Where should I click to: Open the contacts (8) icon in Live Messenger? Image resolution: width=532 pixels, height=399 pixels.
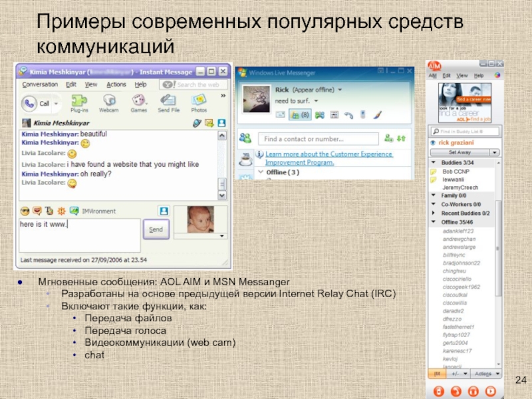pyautogui.click(x=300, y=115)
